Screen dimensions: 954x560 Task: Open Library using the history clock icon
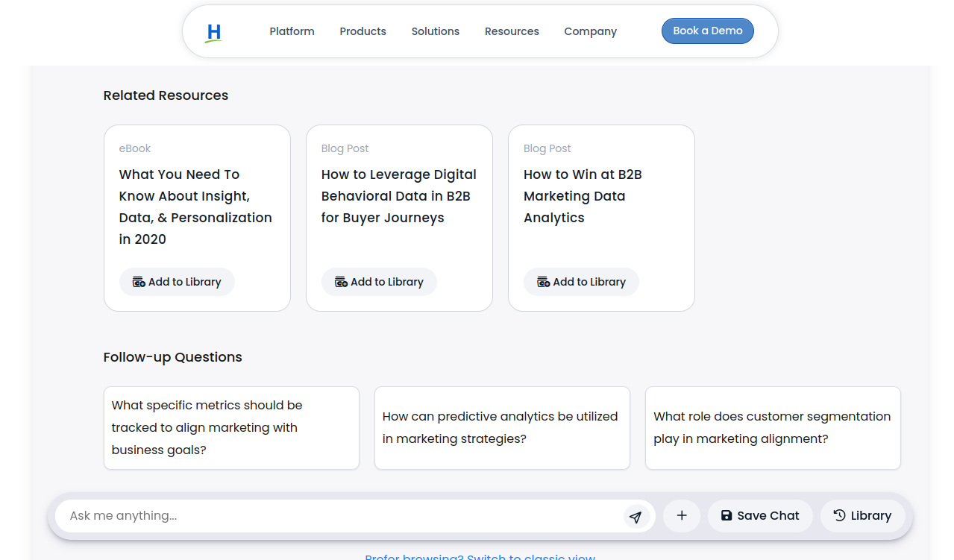[x=839, y=515]
